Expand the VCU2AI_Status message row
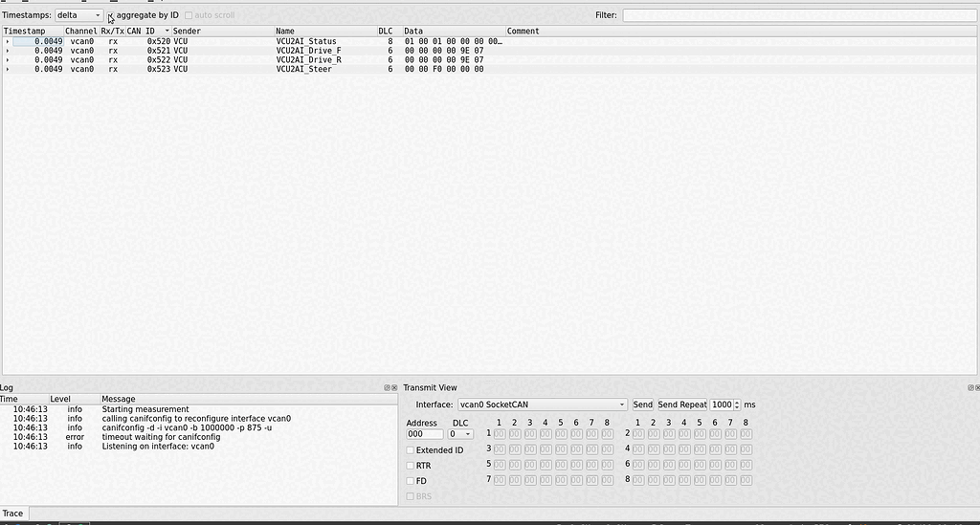 coord(8,42)
